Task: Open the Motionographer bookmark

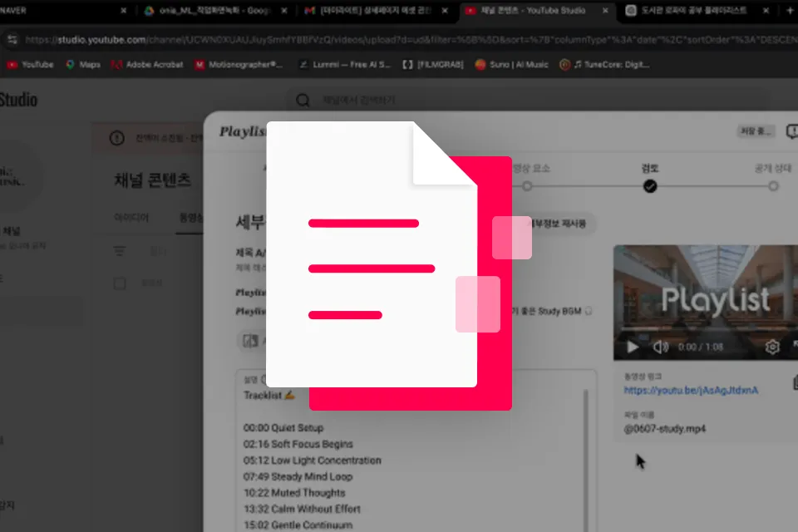Action: click(x=239, y=65)
